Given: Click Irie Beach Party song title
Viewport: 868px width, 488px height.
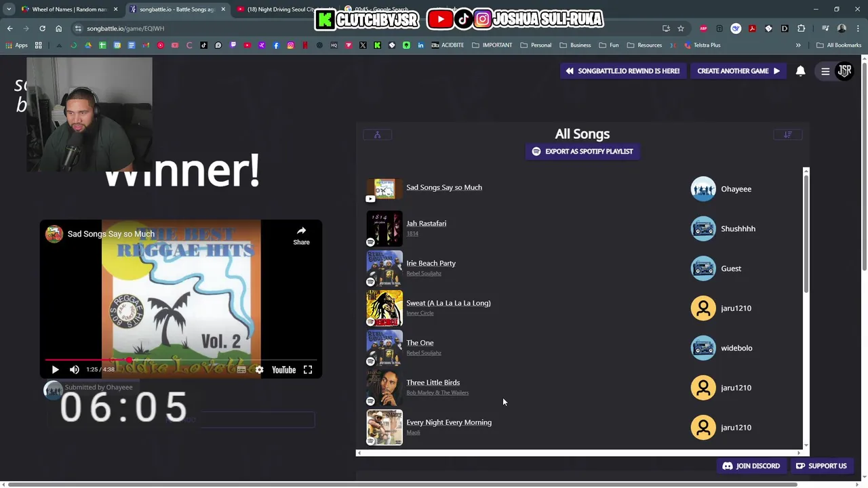Looking at the screenshot, I should [x=431, y=263].
